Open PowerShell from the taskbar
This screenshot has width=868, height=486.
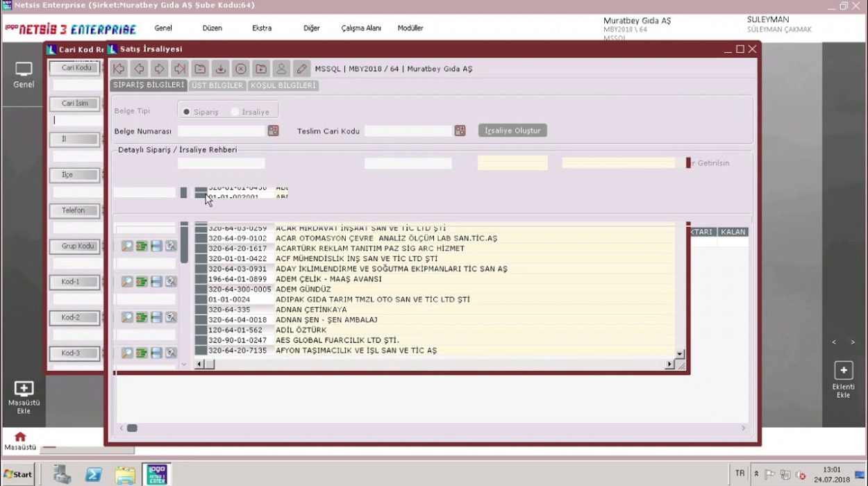pos(94,474)
